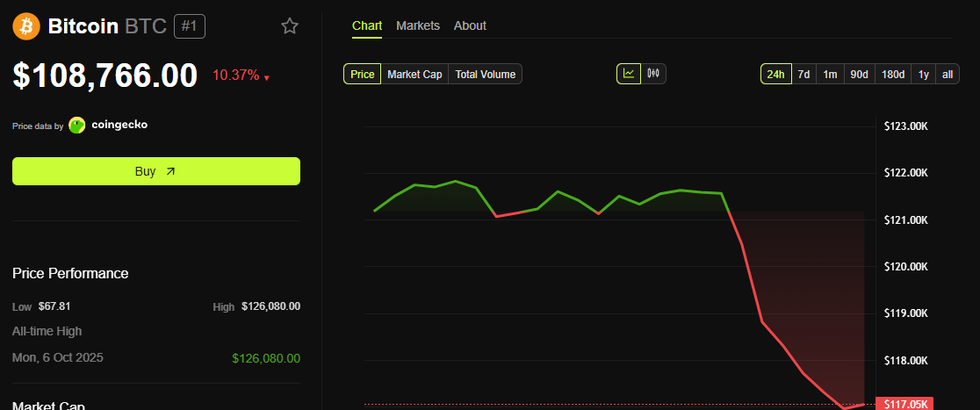The height and width of the screenshot is (410, 980).
Task: Show all-time chart range
Action: [948, 75]
